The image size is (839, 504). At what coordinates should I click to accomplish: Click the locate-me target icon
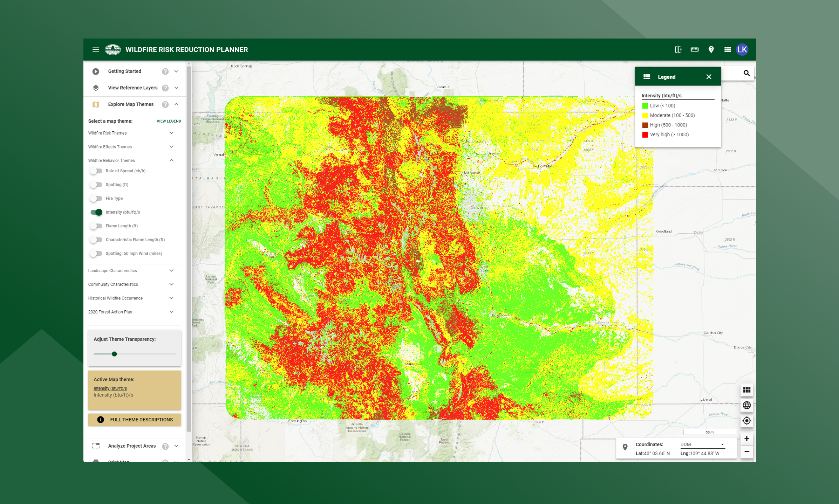coord(746,421)
